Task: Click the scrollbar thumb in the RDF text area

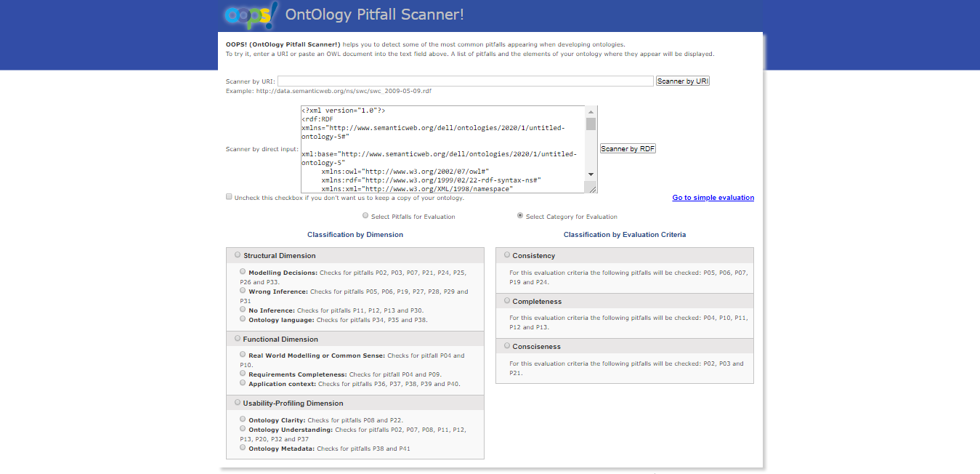Action: click(x=591, y=124)
